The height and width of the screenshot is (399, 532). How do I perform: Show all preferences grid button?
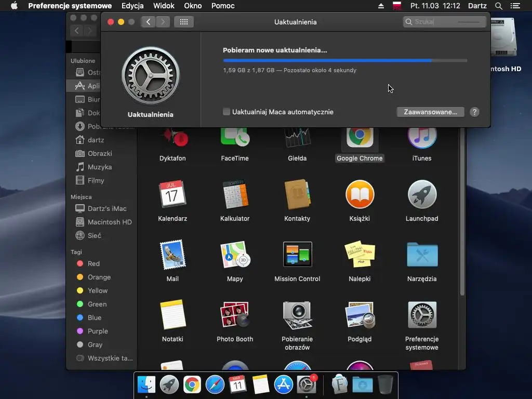click(184, 22)
